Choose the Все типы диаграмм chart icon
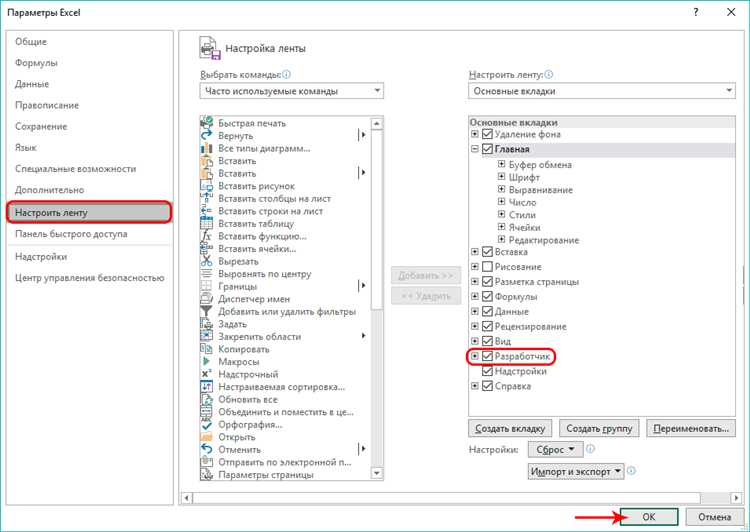 coord(207,148)
